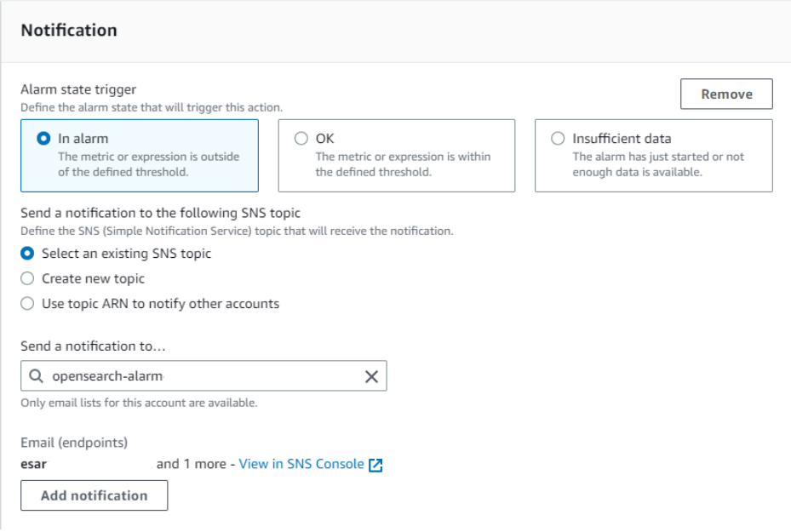Click the external link icon next to SNS Console
Image resolution: width=791 pixels, height=532 pixels.
coord(375,465)
